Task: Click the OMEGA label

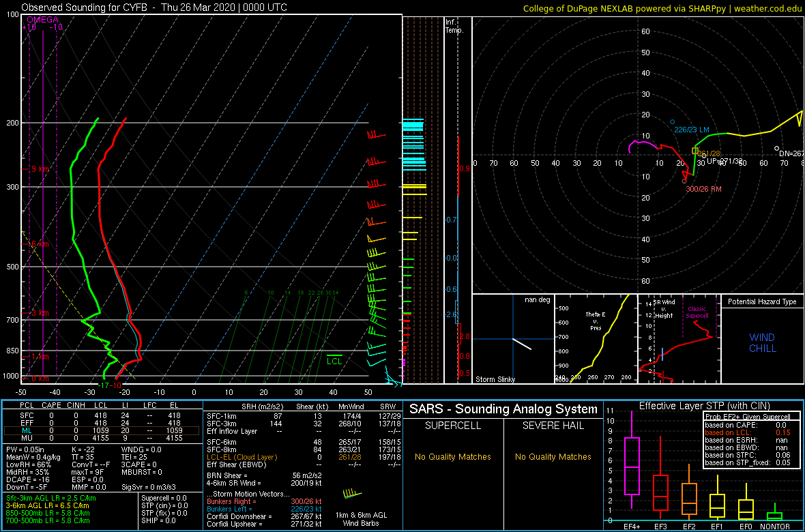Action: click(x=42, y=20)
